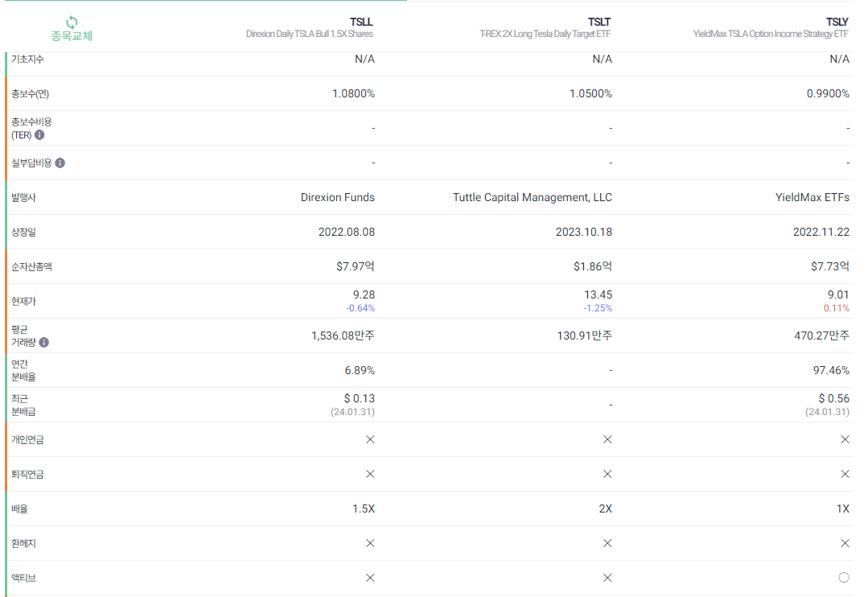The height and width of the screenshot is (597, 868).
Task: Click net assets $1.86억
Action: tap(593, 266)
